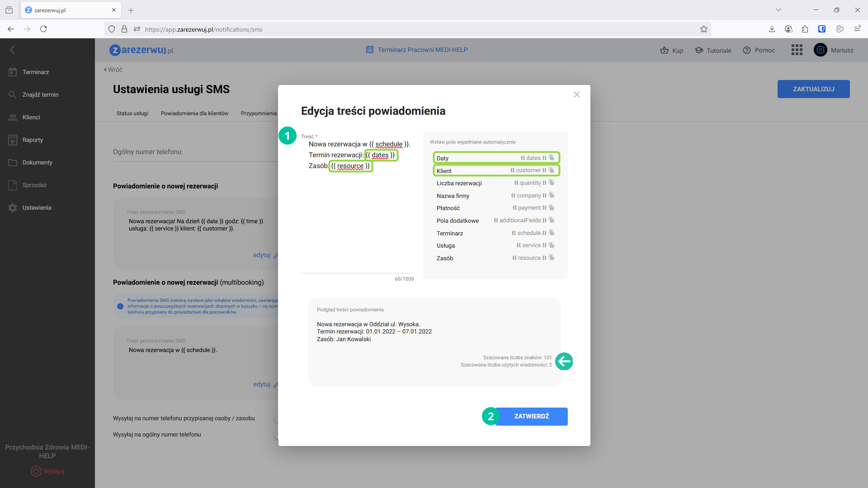Screen dimensions: 868x488
Task: Copy the dates placeholder via its icon
Action: coord(552,158)
